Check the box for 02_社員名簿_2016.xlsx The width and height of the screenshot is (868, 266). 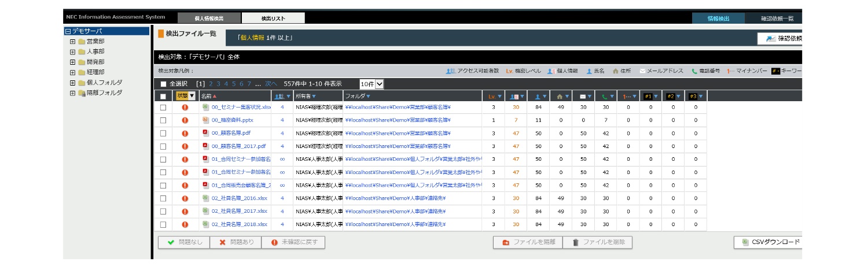pos(163,198)
